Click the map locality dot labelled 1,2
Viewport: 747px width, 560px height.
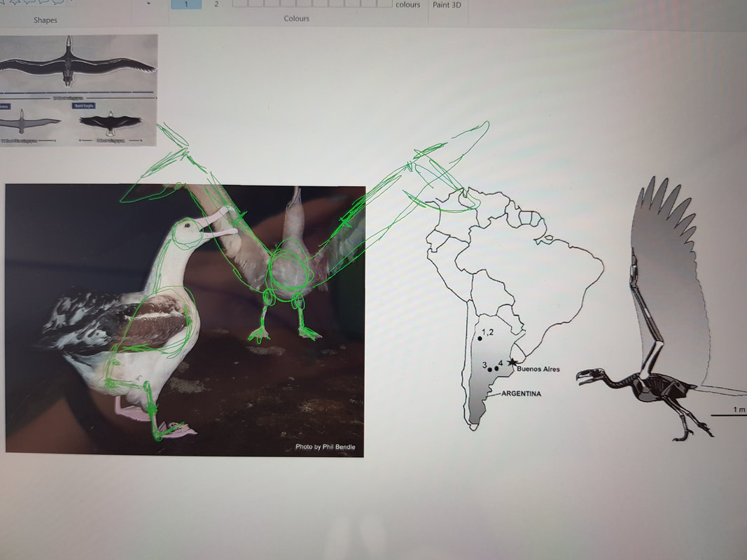pos(480,338)
